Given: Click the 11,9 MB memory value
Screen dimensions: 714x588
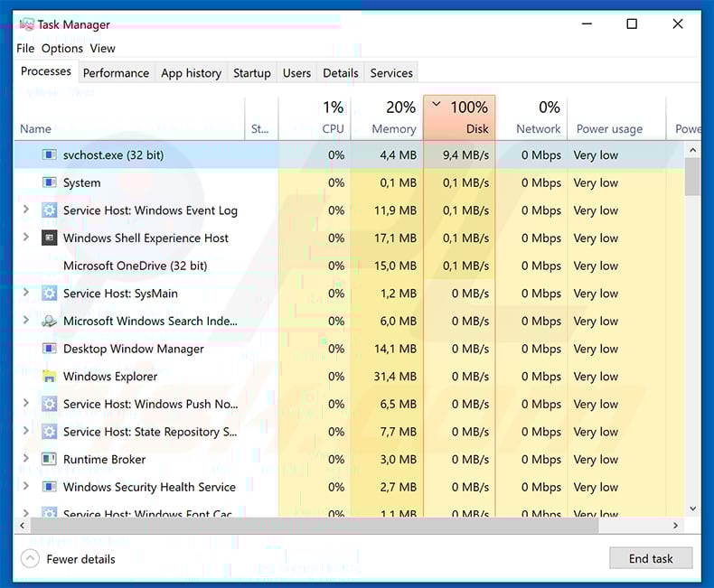Looking at the screenshot, I should point(395,210).
